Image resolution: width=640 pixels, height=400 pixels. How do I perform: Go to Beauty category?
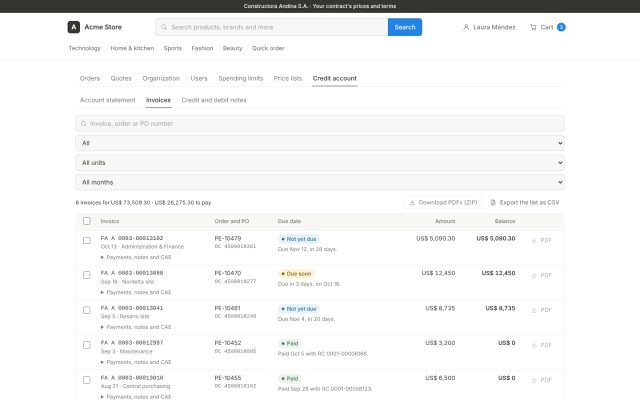tap(232, 48)
